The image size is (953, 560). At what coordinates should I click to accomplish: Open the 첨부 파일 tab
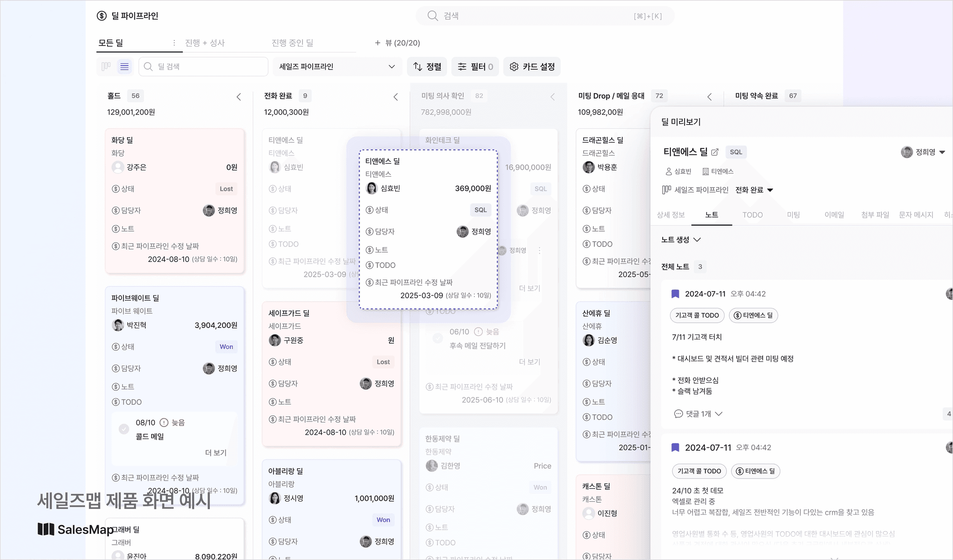[x=875, y=214]
